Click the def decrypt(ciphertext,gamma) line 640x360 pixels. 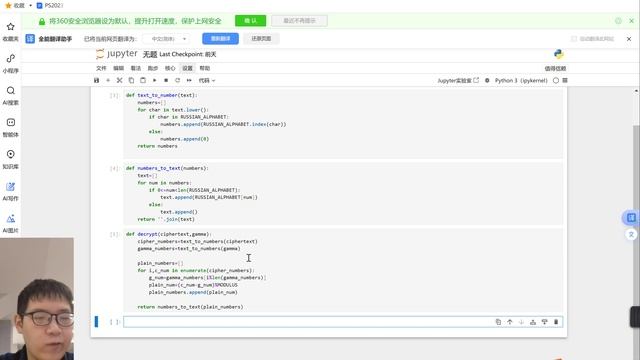169,234
